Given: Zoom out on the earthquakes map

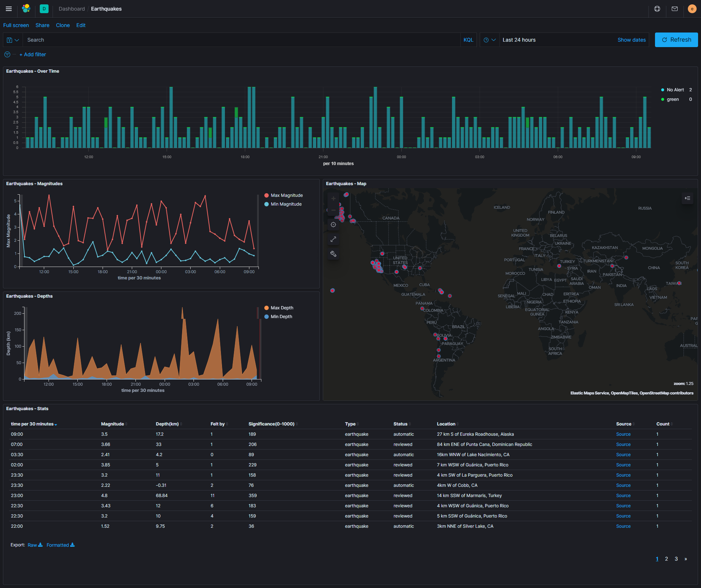Looking at the screenshot, I should [x=333, y=210].
